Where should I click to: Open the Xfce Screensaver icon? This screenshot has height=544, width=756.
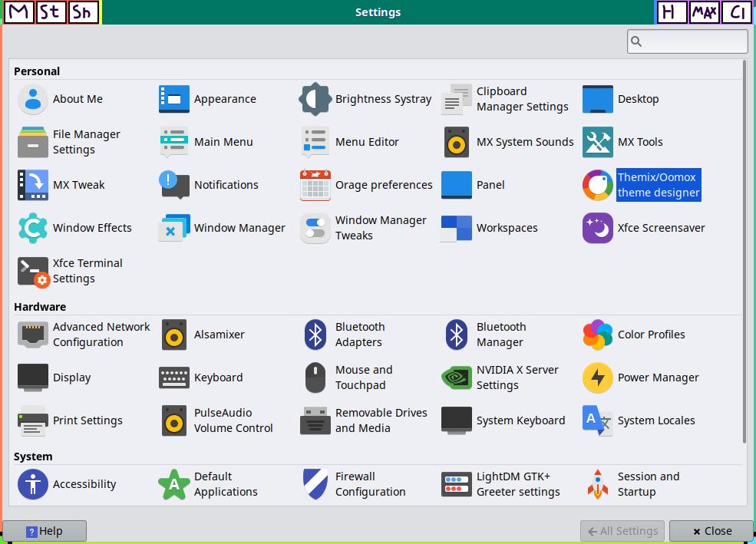coord(598,228)
